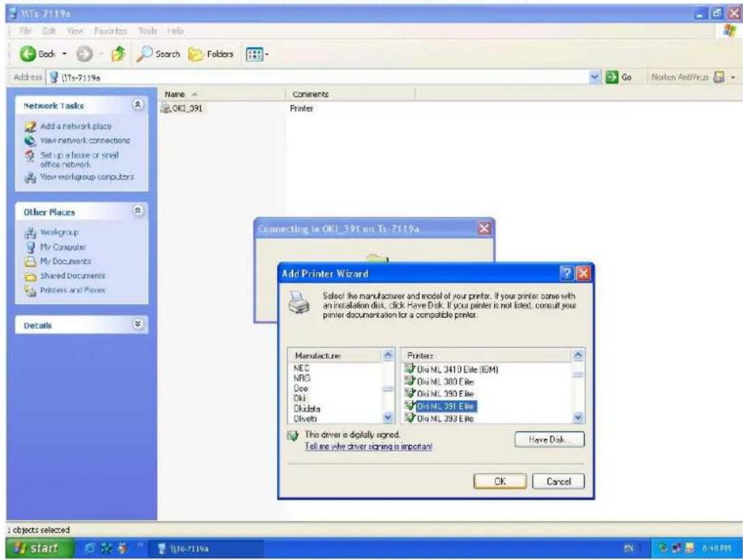Click the Forward arrow button
Screen dimensions: 743x560
point(84,54)
